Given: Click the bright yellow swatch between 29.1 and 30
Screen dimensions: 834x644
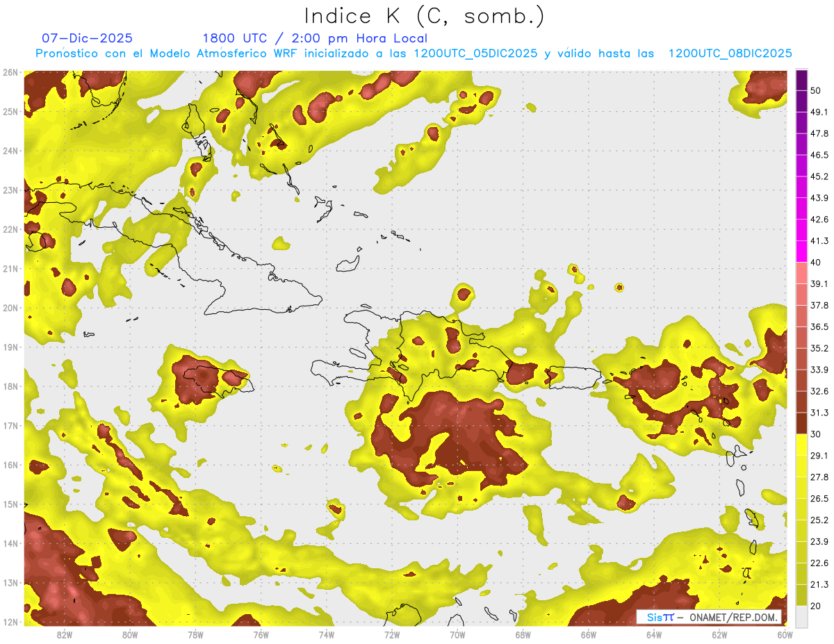Looking at the screenshot, I should tap(801, 445).
